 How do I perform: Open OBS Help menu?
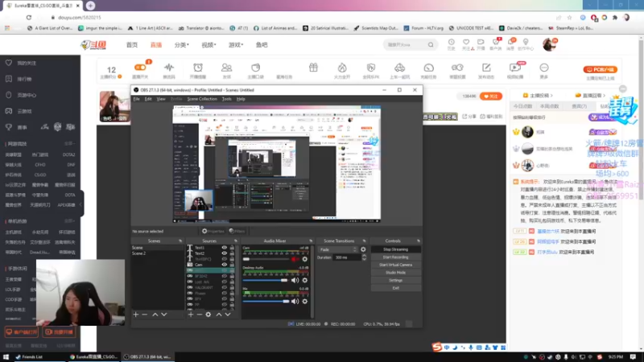(x=241, y=99)
